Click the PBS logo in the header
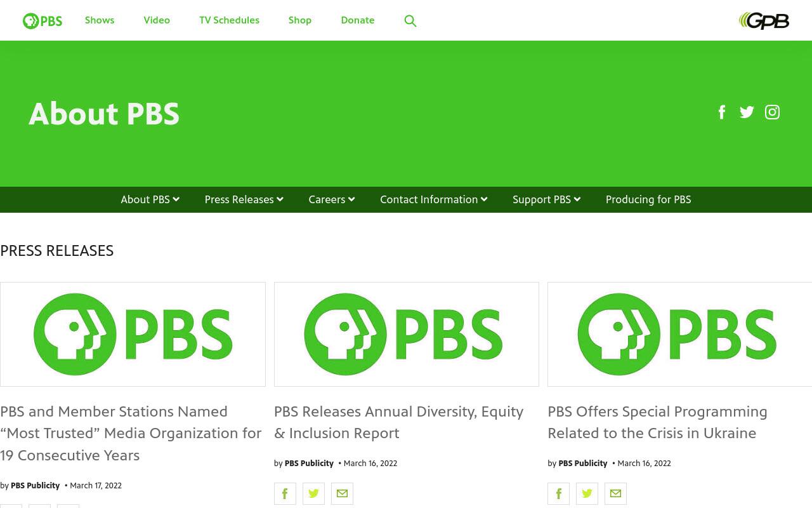Viewport: 812px width, 508px height. coord(43,21)
